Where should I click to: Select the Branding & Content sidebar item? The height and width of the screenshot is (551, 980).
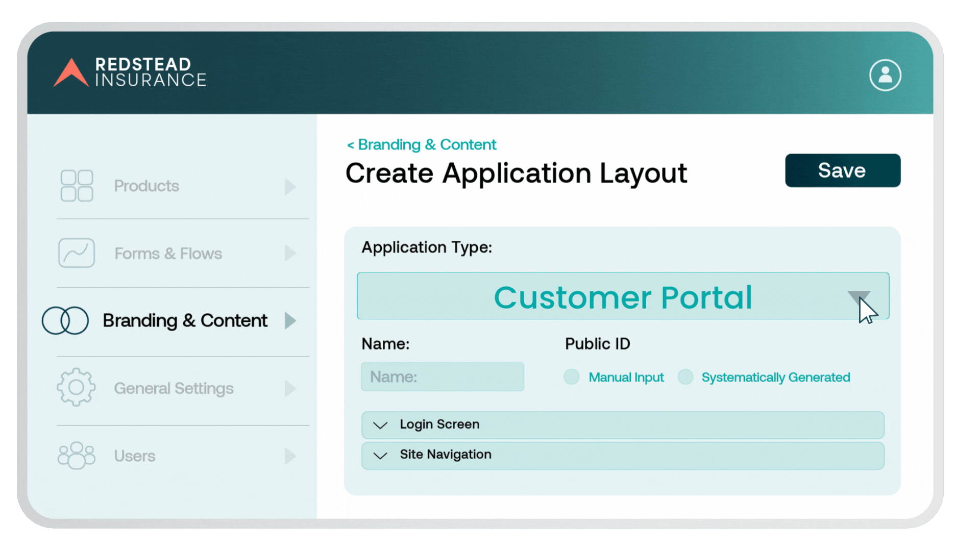click(x=185, y=320)
